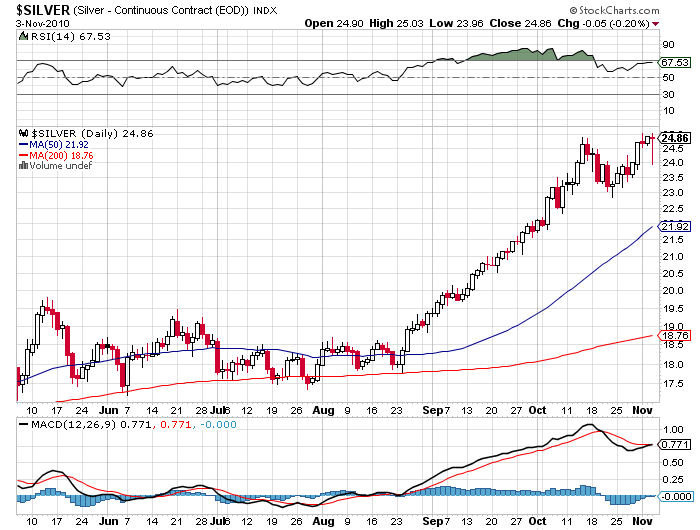This screenshot has height=530, width=700.
Task: Click the 21.92 MA(50) value tag
Action: click(675, 226)
